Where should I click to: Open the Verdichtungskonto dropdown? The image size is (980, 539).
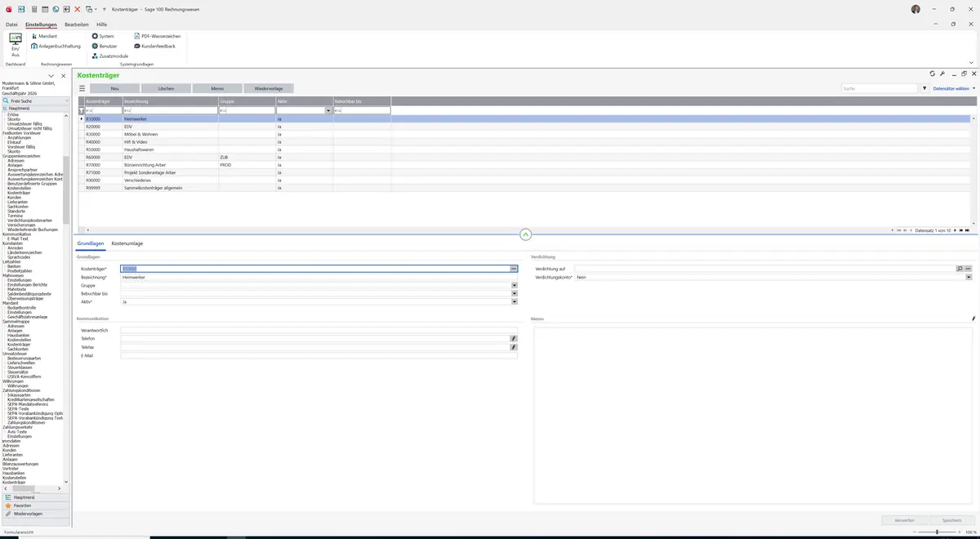(x=969, y=277)
